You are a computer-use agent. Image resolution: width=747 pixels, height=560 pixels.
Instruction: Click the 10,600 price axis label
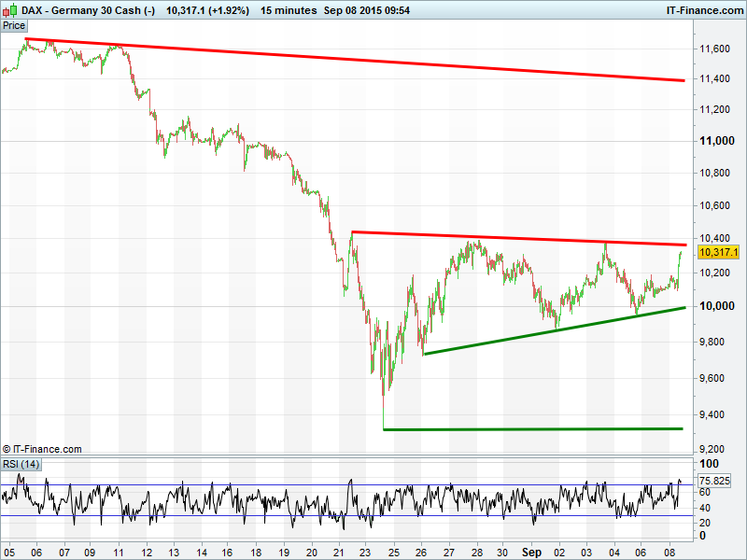tap(714, 205)
